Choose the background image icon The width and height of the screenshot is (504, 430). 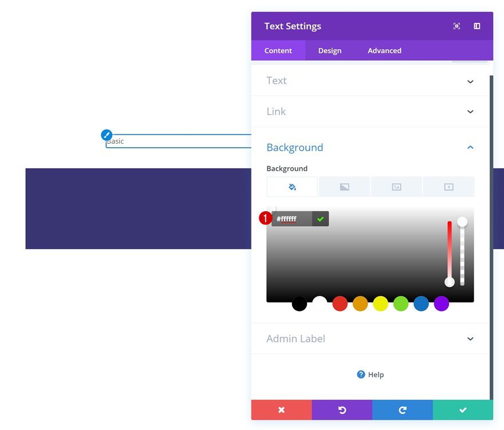click(396, 186)
